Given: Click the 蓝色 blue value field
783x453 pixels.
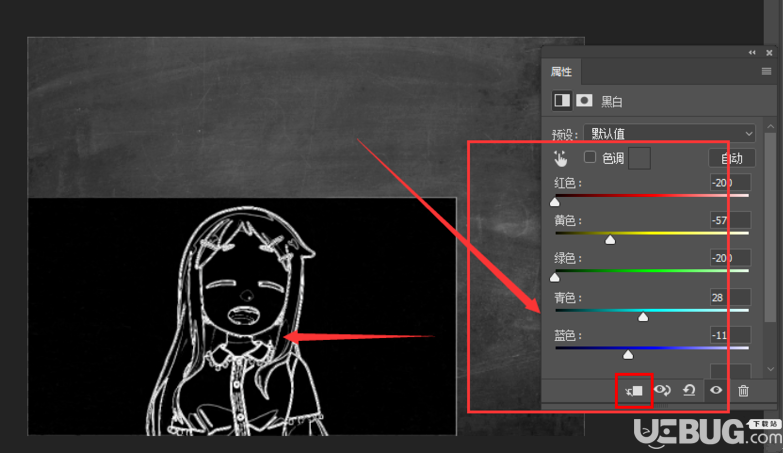Looking at the screenshot, I should pos(730,335).
